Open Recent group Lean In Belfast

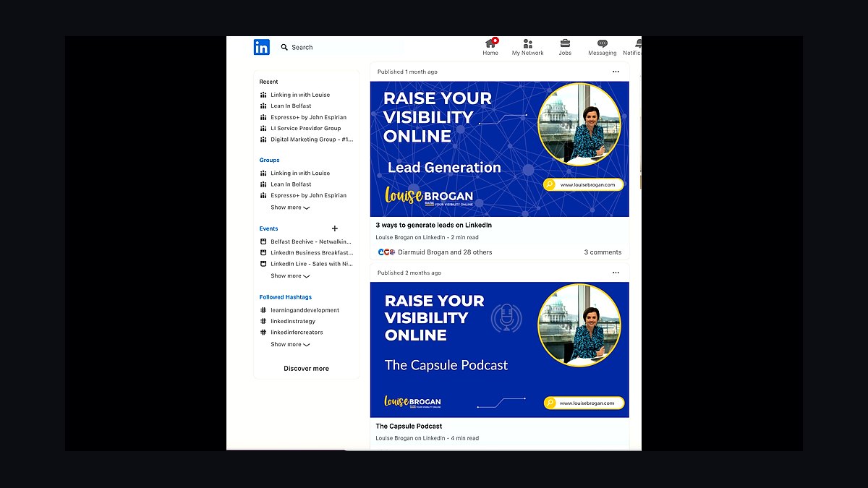coord(291,106)
